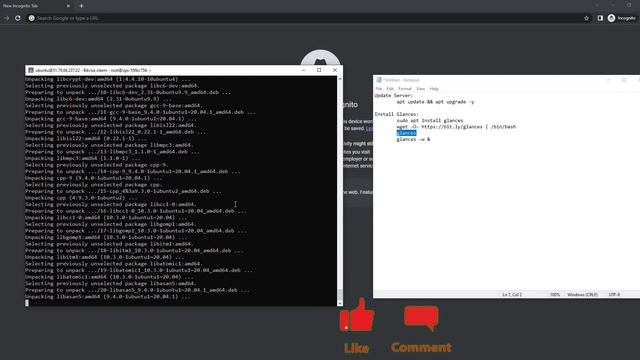Open Notepad View menu

click(420, 89)
